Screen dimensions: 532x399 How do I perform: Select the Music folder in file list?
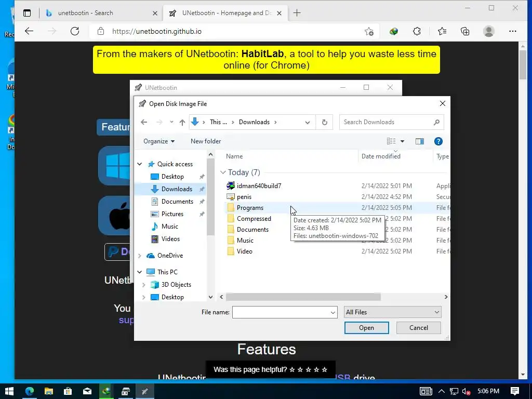tap(245, 240)
